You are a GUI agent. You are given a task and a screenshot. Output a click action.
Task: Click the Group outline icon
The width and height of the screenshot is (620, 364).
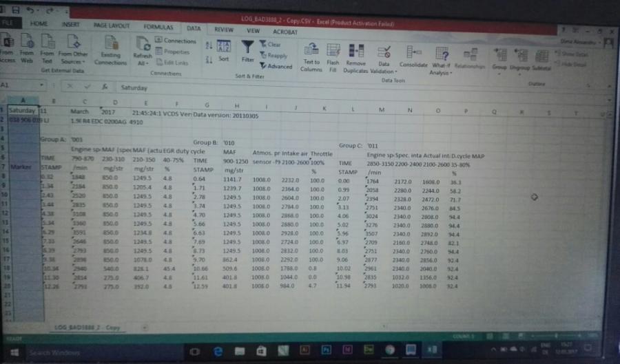point(499,56)
